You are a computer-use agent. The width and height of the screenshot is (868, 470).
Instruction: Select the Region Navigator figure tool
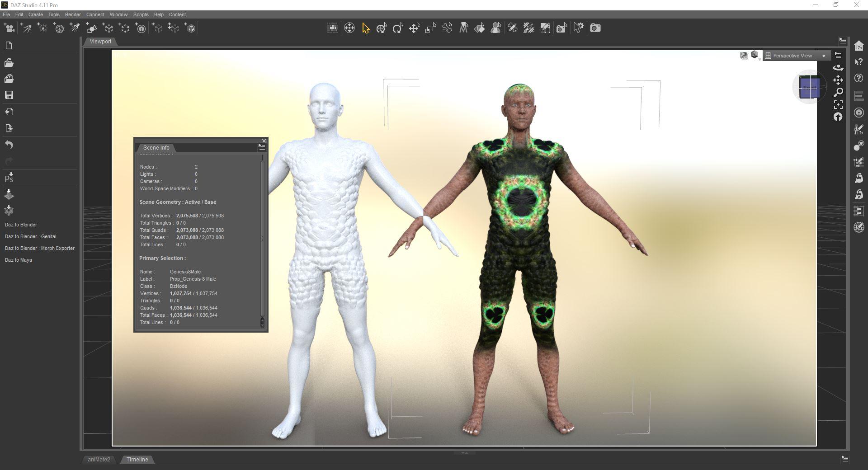pyautogui.click(x=496, y=28)
